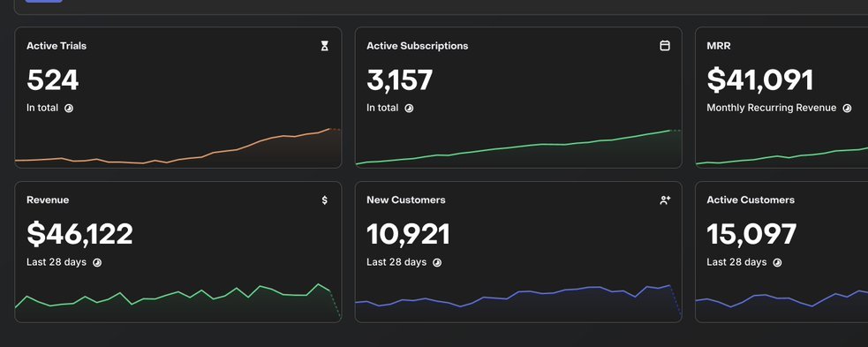Click the add-user icon on New Customers
Screen dimensions: 868x347
point(665,200)
